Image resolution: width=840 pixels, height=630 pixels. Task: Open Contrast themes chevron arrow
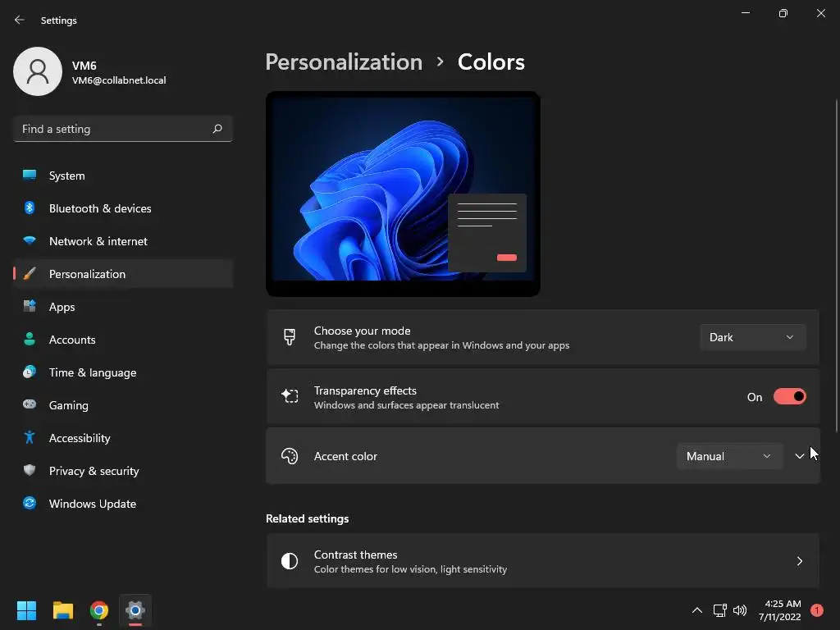(799, 561)
